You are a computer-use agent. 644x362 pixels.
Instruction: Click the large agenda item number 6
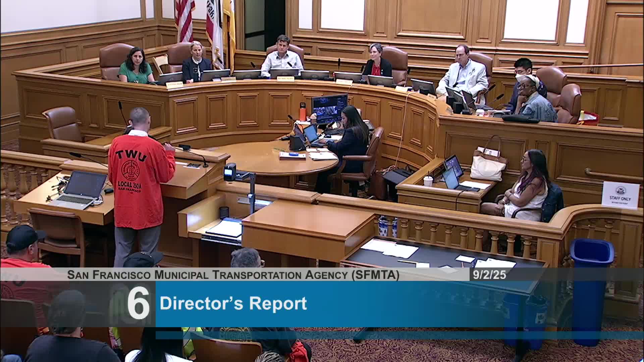click(139, 303)
